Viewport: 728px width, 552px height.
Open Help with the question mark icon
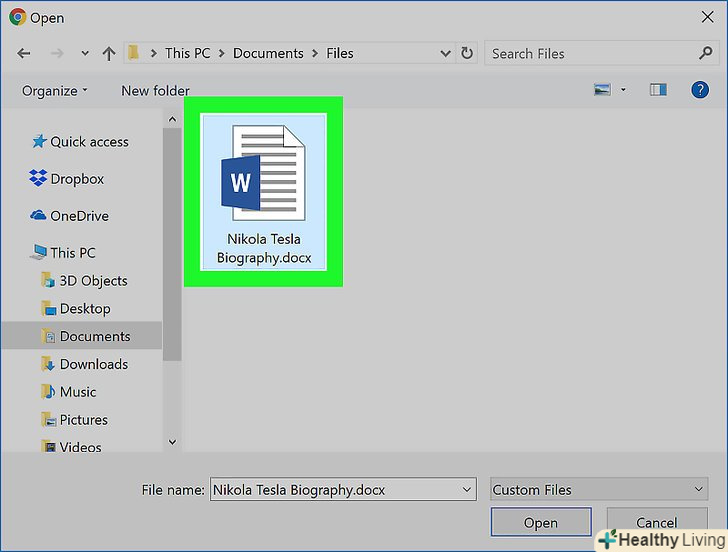700,90
